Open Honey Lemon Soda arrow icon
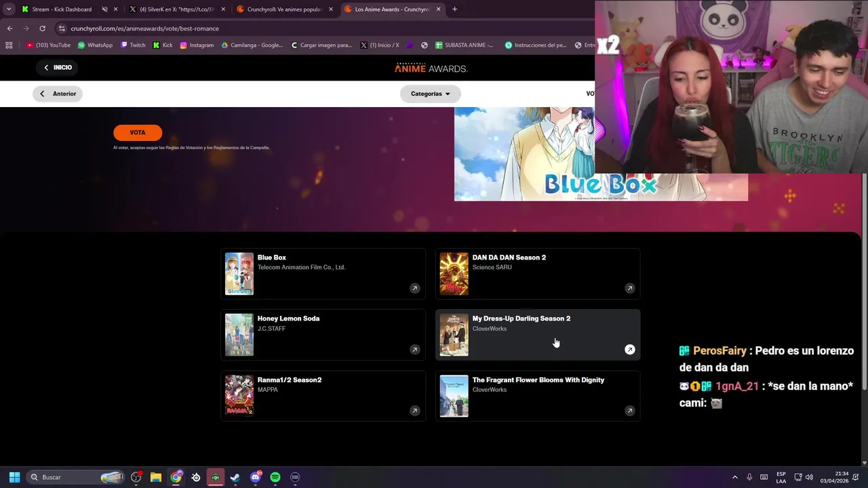This screenshot has height=488, width=868. click(x=414, y=350)
